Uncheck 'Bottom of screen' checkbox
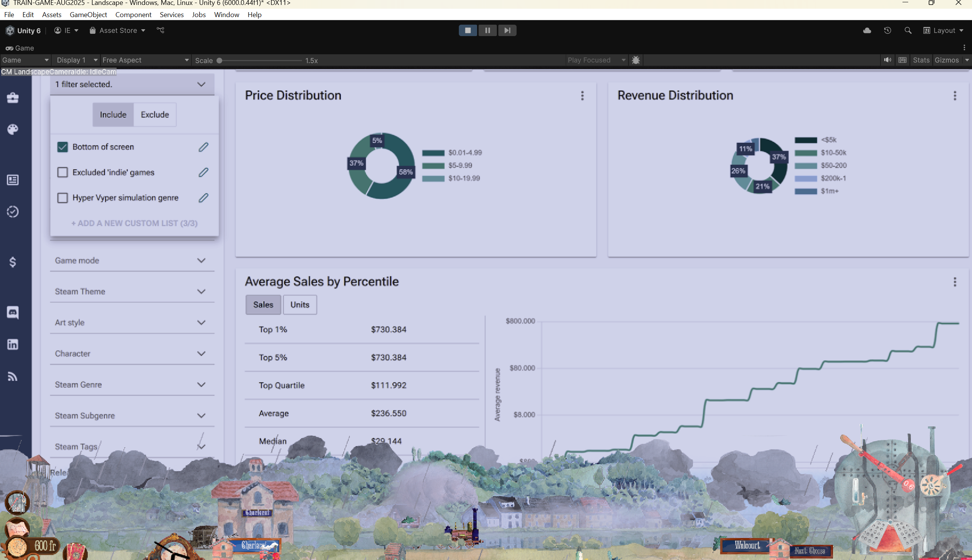 (x=62, y=147)
